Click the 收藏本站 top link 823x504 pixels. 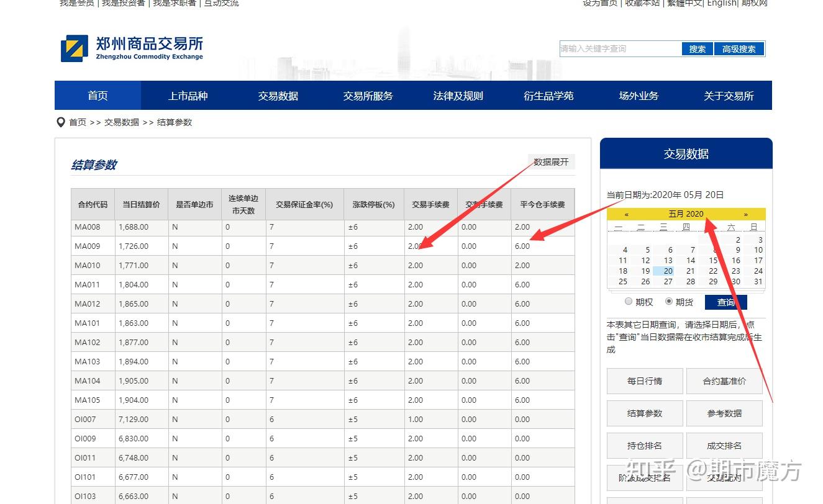coord(642,3)
